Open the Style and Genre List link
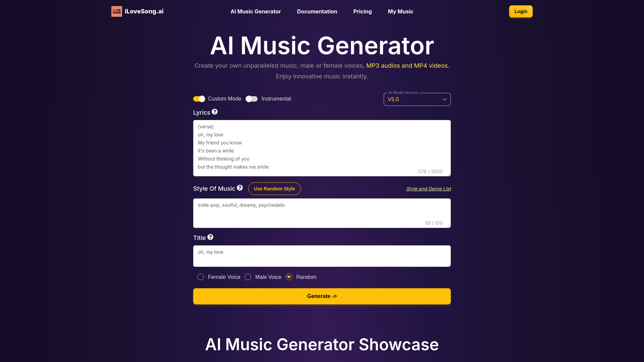This screenshot has width=644, height=362. (x=428, y=189)
